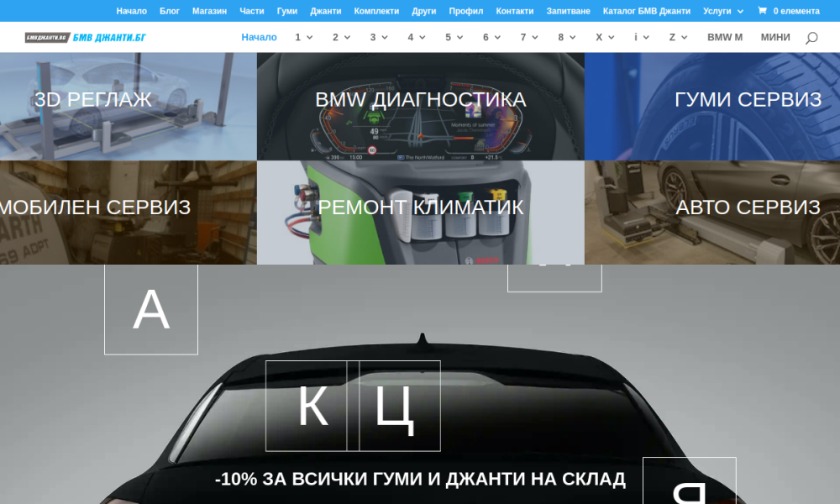Open the 3D РЕГЛАЖ service tile
The width and height of the screenshot is (840, 504).
128,107
